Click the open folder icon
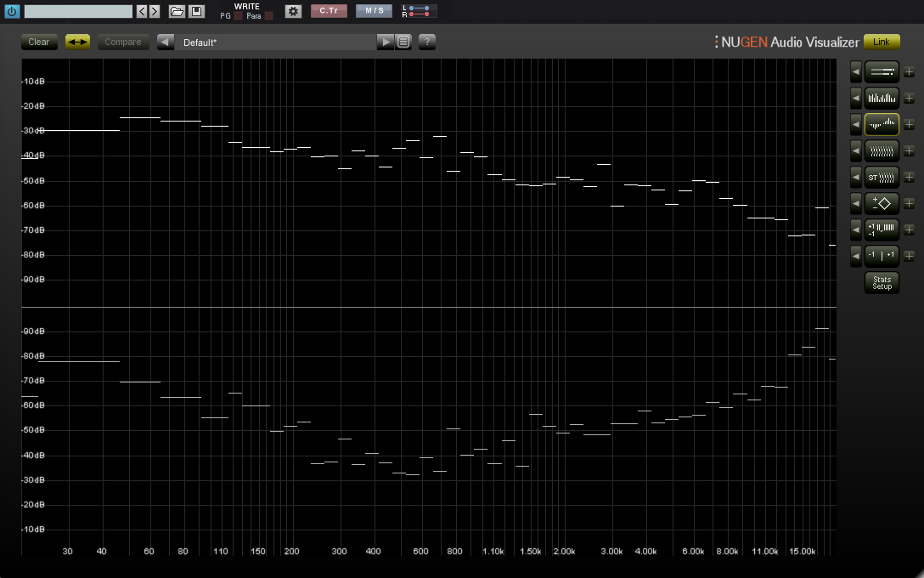This screenshot has width=924, height=578. pos(177,12)
